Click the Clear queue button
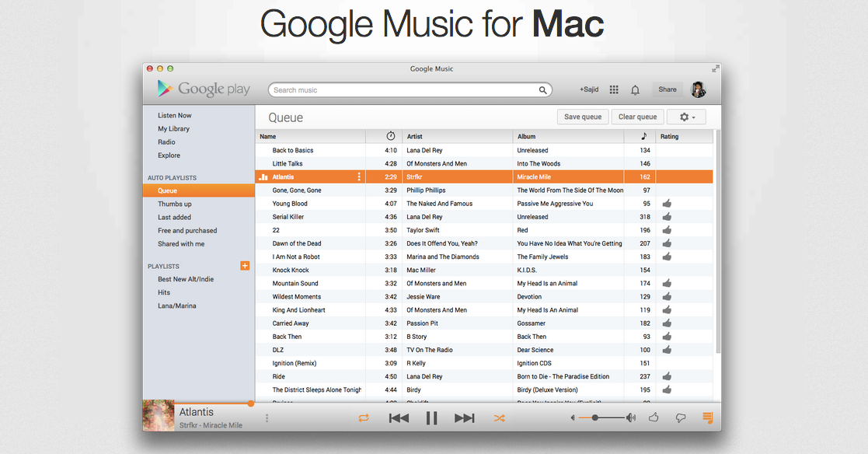This screenshot has height=454, width=868. coord(637,117)
